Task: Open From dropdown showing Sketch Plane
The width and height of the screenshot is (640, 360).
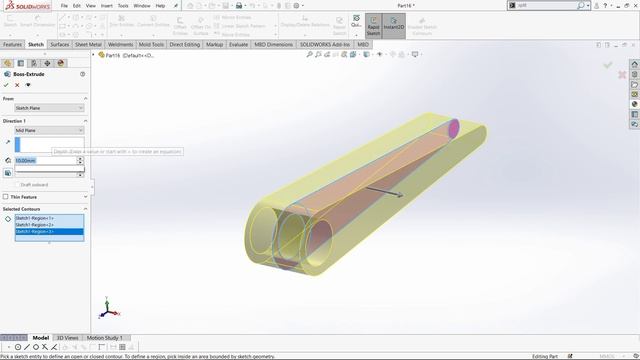Action: pos(49,108)
